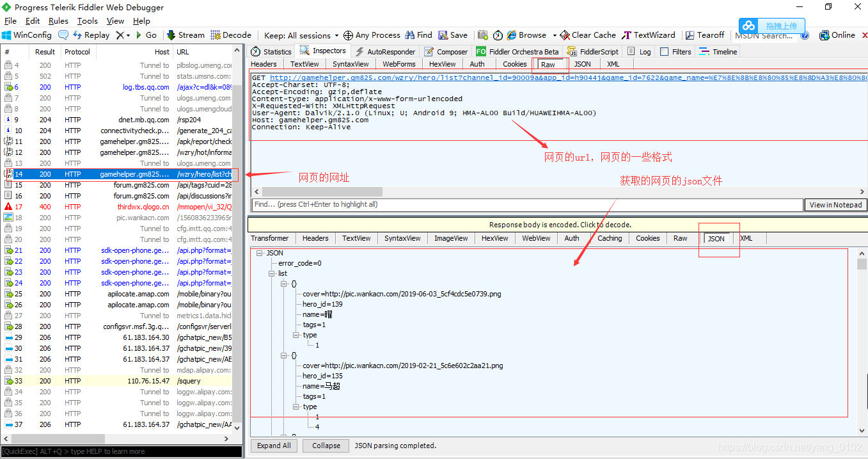Screen dimensions: 868x459
Task: Click the red error icon of session 17
Action: pos(8,207)
